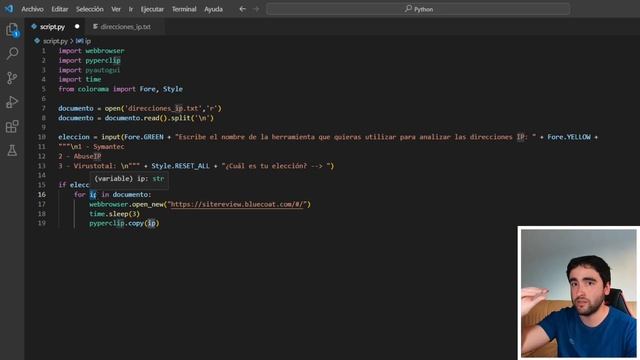Click the 'direcciones_ip.txt' string on line 7
Image resolution: width=640 pixels, height=360 pixels.
point(163,109)
